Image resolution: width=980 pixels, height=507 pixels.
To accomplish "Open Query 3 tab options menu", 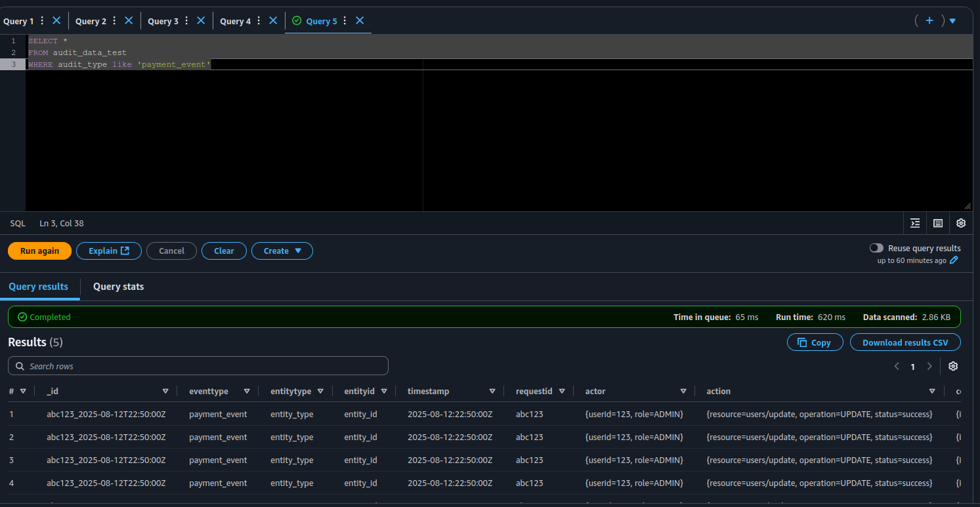I will pos(186,21).
